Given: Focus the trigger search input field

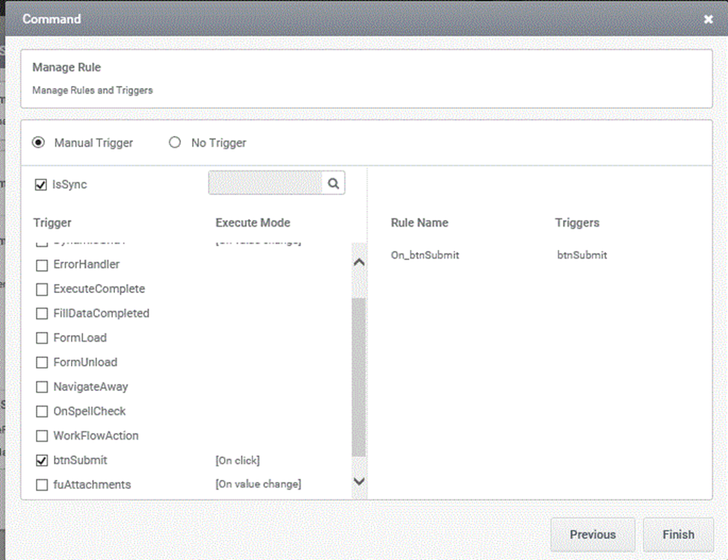Looking at the screenshot, I should tap(265, 183).
